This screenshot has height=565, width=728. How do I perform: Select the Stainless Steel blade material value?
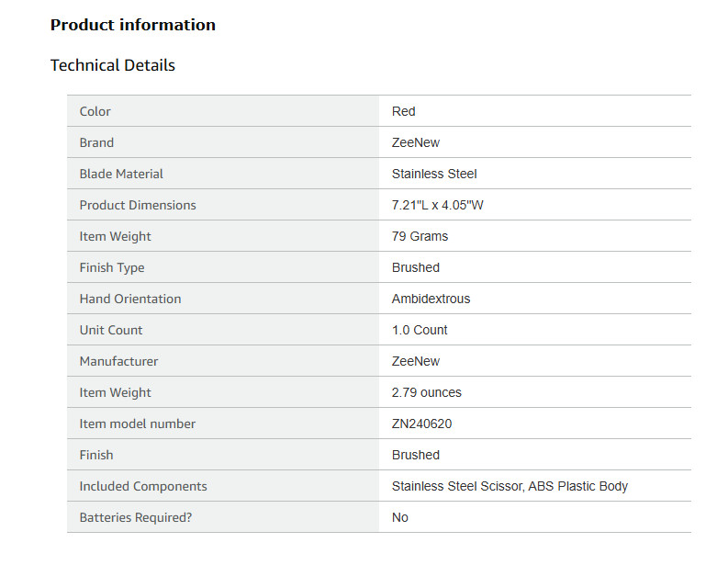[434, 174]
